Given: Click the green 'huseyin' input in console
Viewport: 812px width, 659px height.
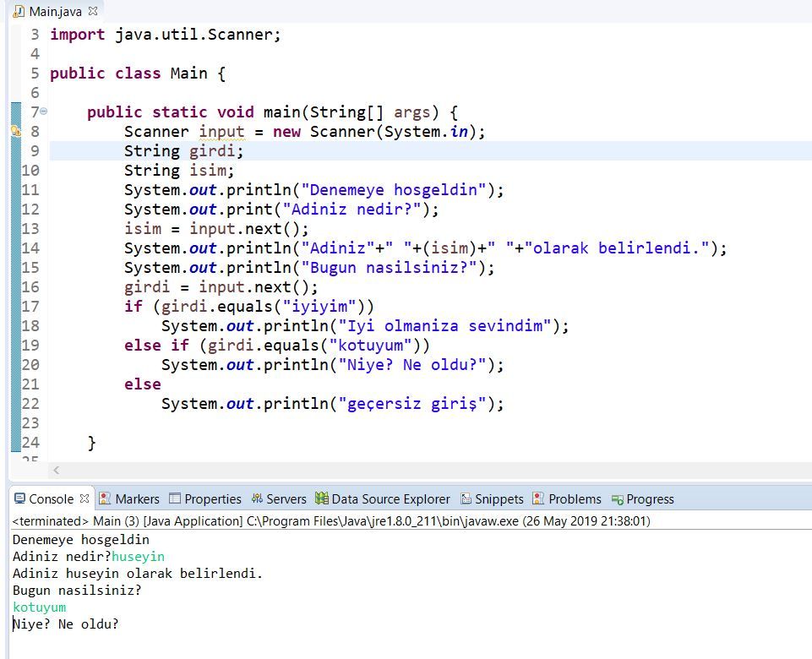Looking at the screenshot, I should click(x=139, y=557).
